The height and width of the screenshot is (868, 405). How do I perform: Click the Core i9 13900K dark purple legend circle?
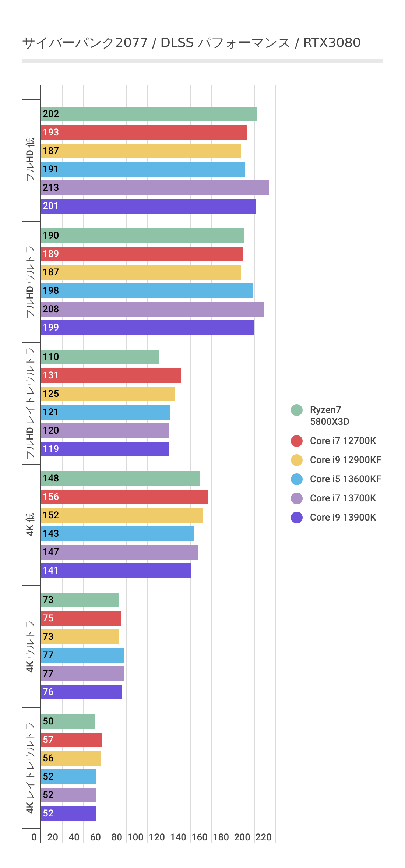(x=296, y=518)
